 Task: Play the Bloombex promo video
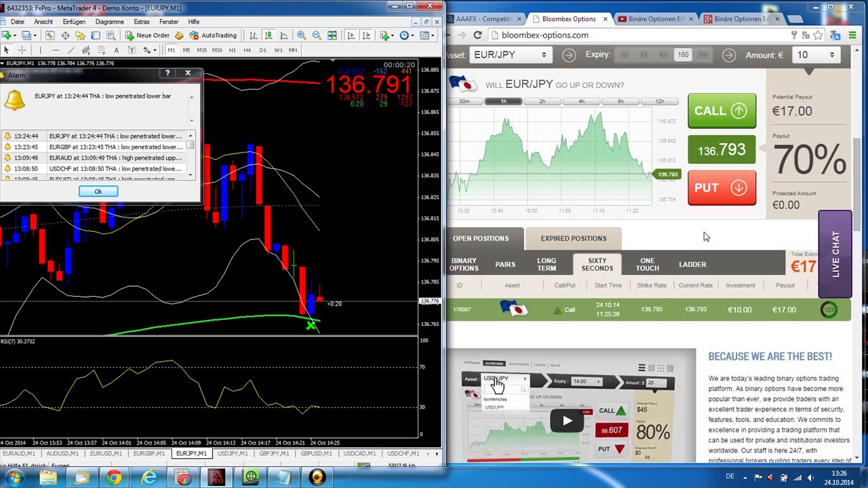567,420
